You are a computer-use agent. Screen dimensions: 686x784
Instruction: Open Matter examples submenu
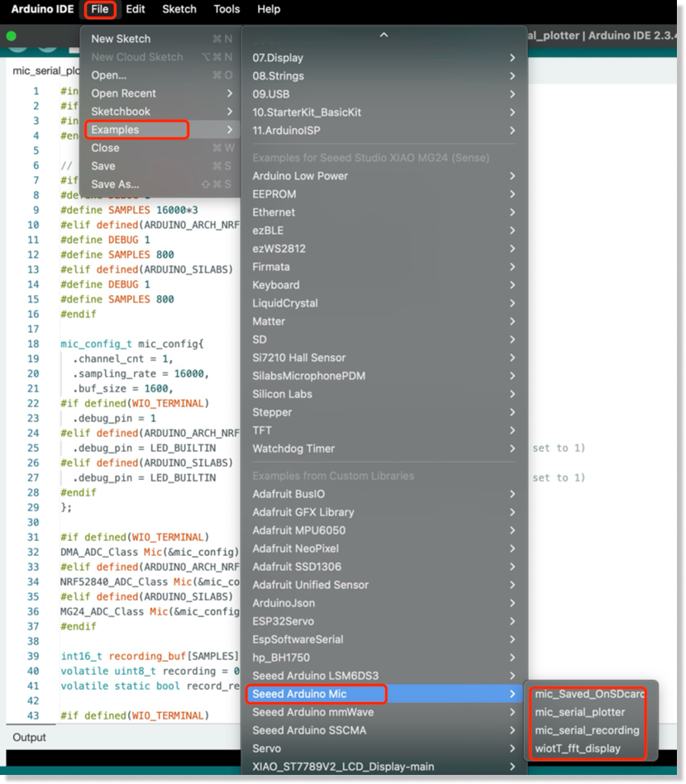(x=383, y=321)
